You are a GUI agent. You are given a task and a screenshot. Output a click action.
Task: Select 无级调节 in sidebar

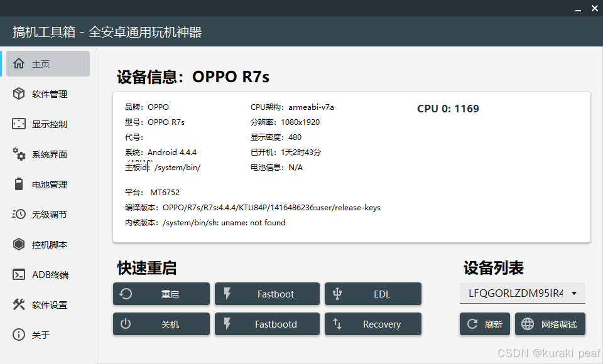(x=48, y=214)
